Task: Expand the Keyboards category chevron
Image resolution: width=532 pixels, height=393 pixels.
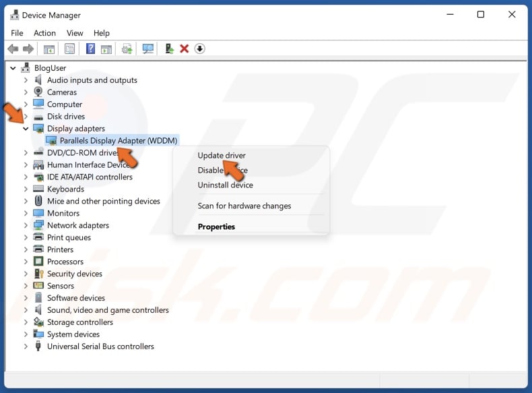Action: (26, 189)
